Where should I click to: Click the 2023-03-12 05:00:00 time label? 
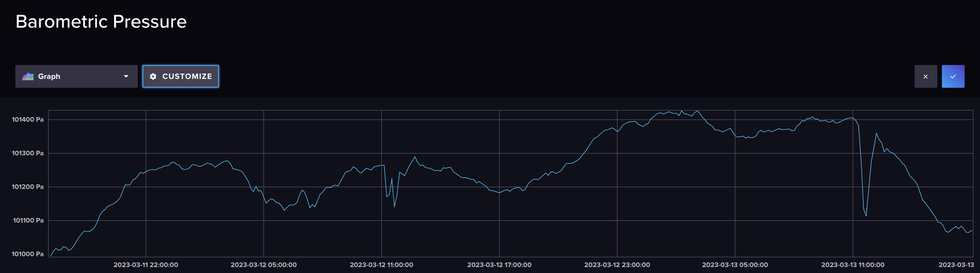[264, 265]
